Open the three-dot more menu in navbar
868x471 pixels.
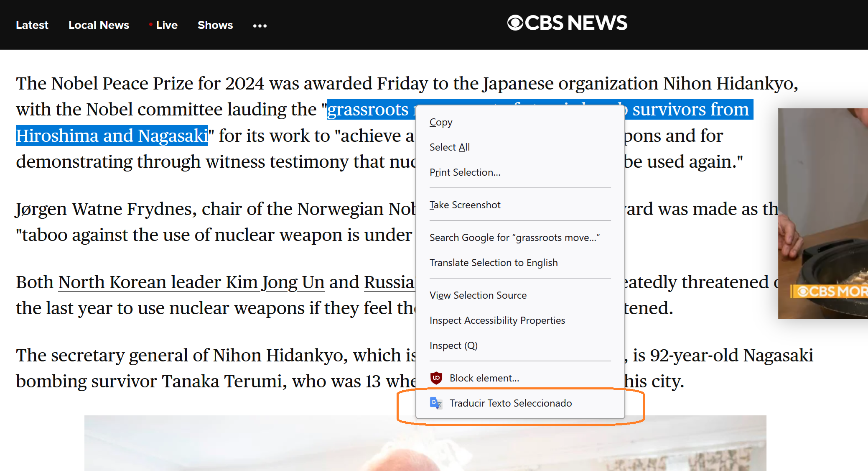pyautogui.click(x=260, y=26)
